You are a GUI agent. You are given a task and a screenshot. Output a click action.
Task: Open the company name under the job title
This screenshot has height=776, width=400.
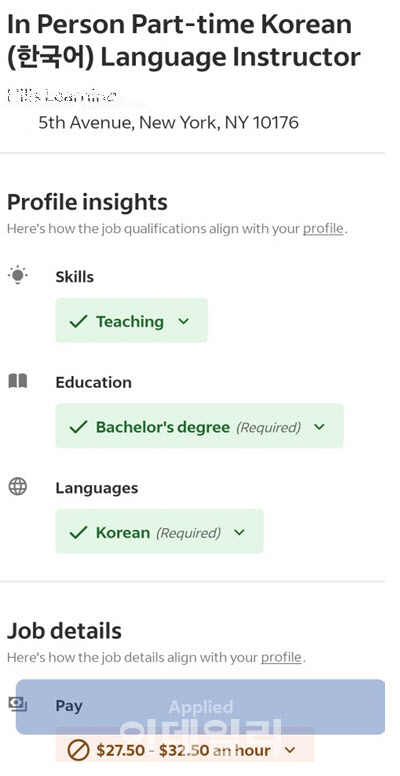click(x=62, y=96)
